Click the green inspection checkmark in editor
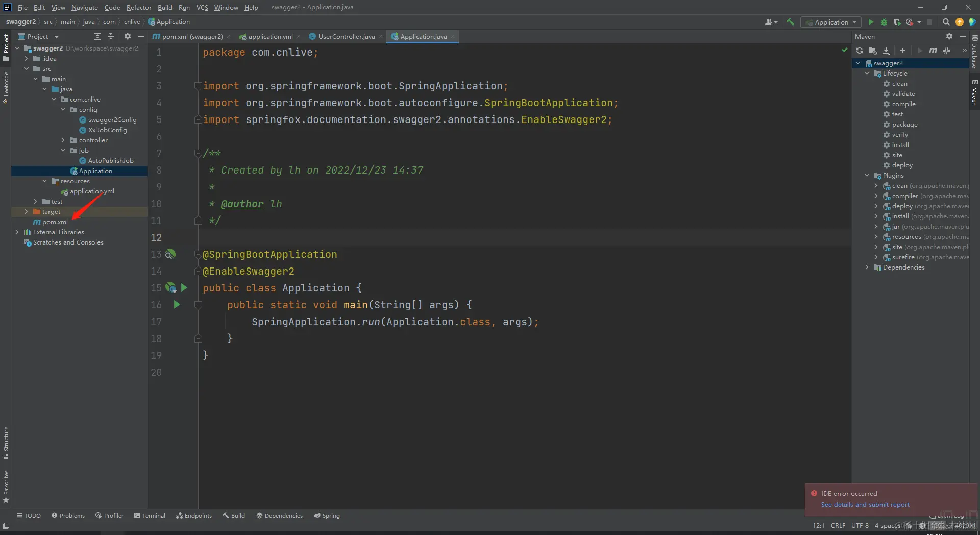 point(844,50)
